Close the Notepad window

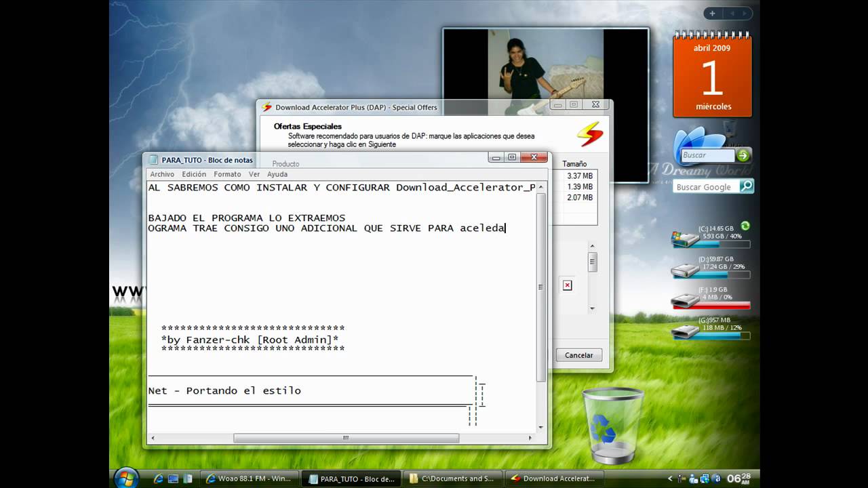click(x=534, y=158)
